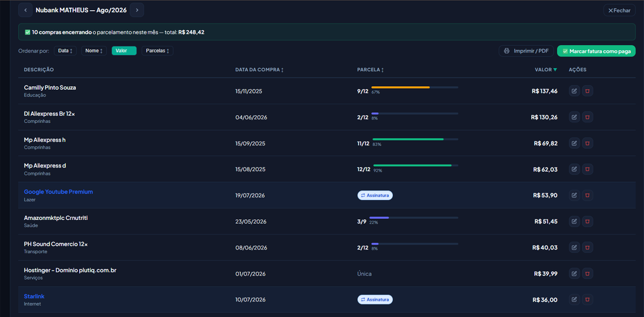The width and height of the screenshot is (644, 317).
Task: Delete the Hostinger Dominio plutiq.com.br entry
Action: pos(587,273)
